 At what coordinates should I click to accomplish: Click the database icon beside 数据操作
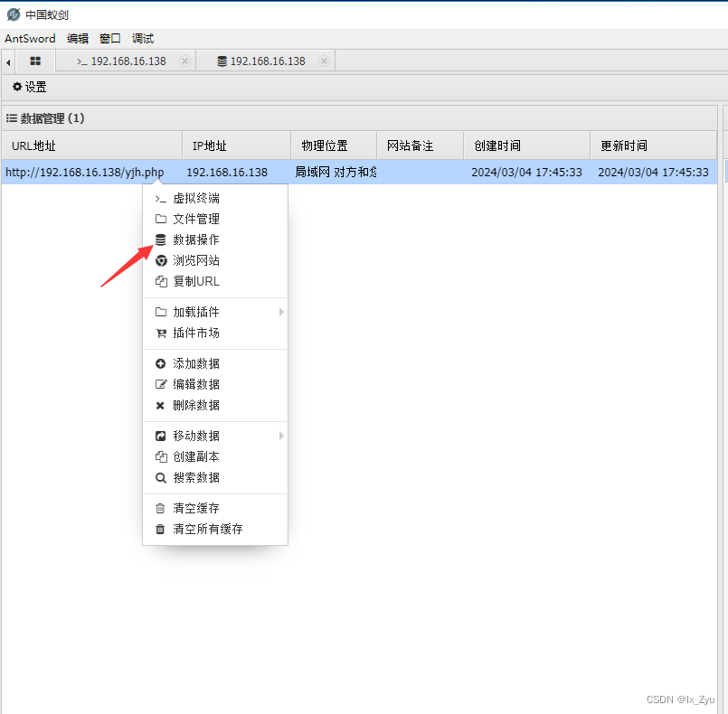point(161,240)
